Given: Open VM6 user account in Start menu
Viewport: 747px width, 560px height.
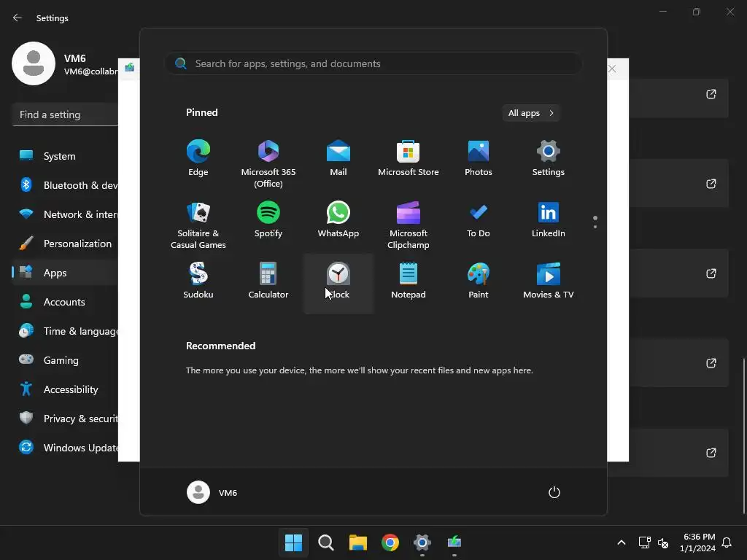Looking at the screenshot, I should (212, 492).
